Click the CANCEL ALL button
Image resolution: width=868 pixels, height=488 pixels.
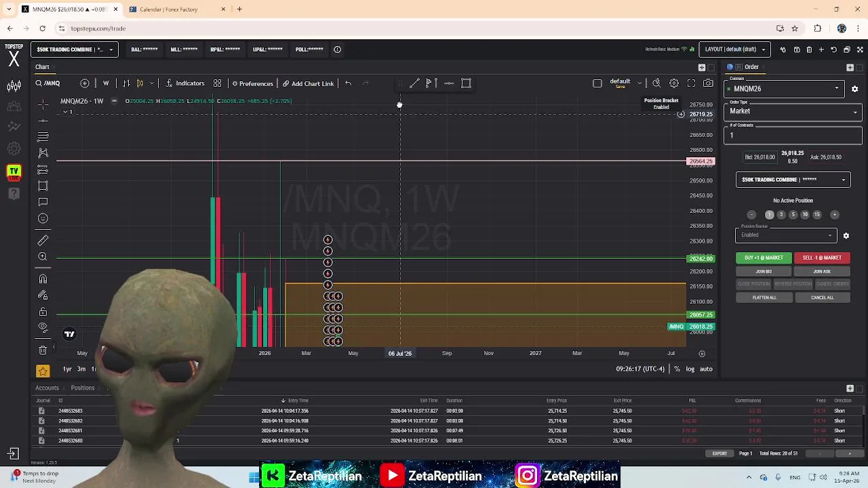[x=822, y=298]
